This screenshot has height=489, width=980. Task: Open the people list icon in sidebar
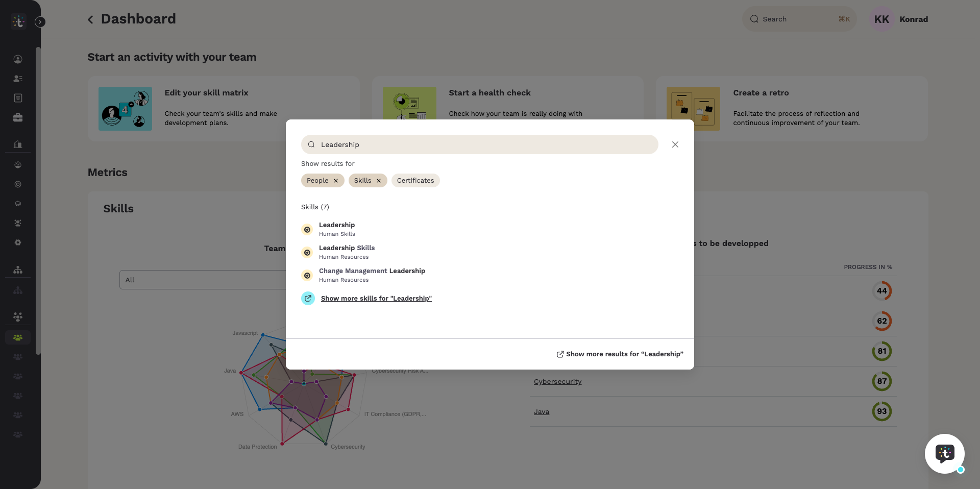pyautogui.click(x=18, y=79)
